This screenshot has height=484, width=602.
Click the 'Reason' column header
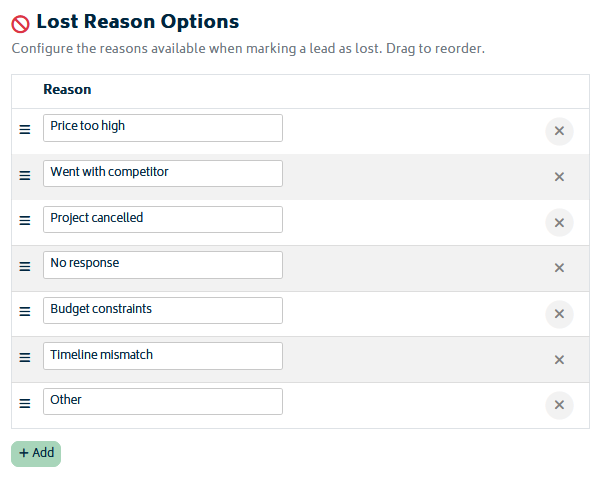67,89
